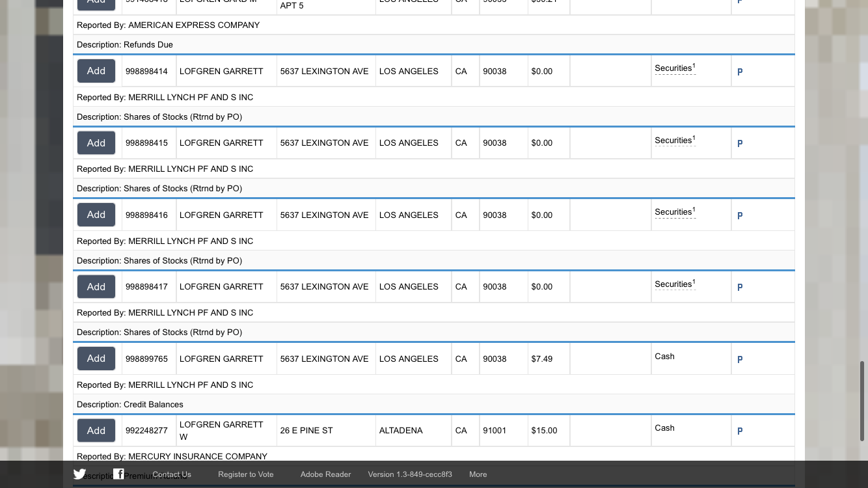Click LOFGREN GARRETT W owner name
Viewport: 868px width, 488px height.
(221, 430)
